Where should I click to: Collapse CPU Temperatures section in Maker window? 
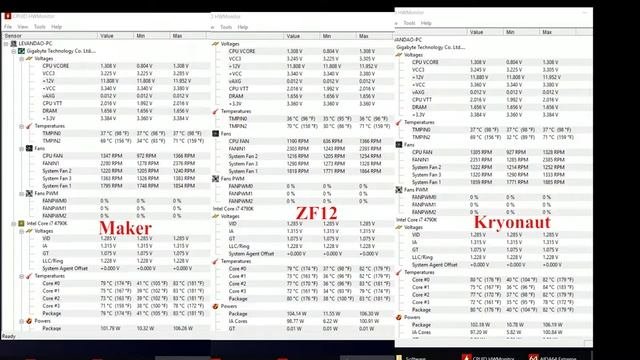22,276
